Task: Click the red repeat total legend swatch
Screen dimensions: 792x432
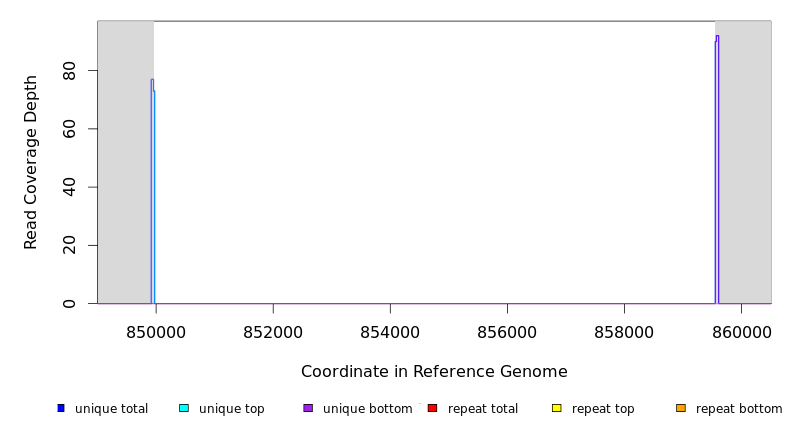Action: coord(432,408)
